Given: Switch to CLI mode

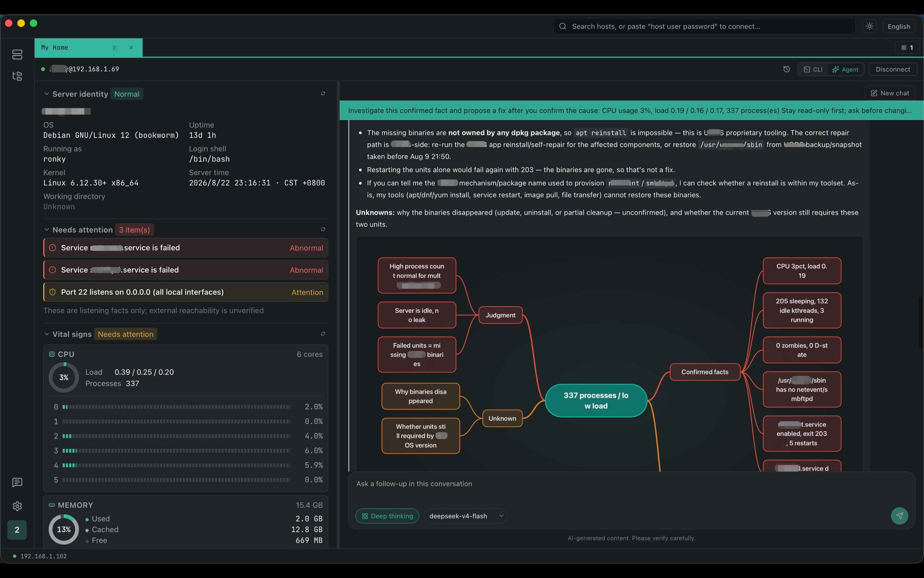Looking at the screenshot, I should (813, 69).
